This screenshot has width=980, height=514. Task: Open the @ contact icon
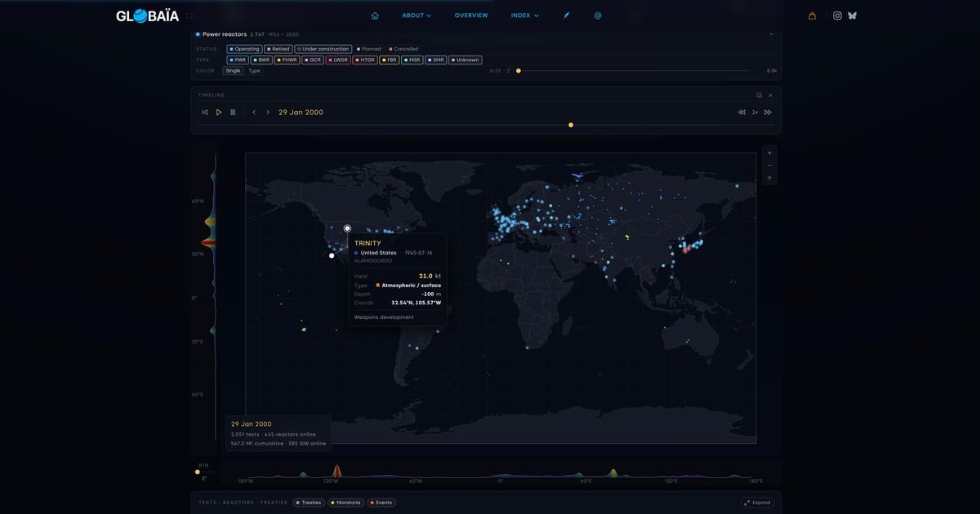click(598, 16)
